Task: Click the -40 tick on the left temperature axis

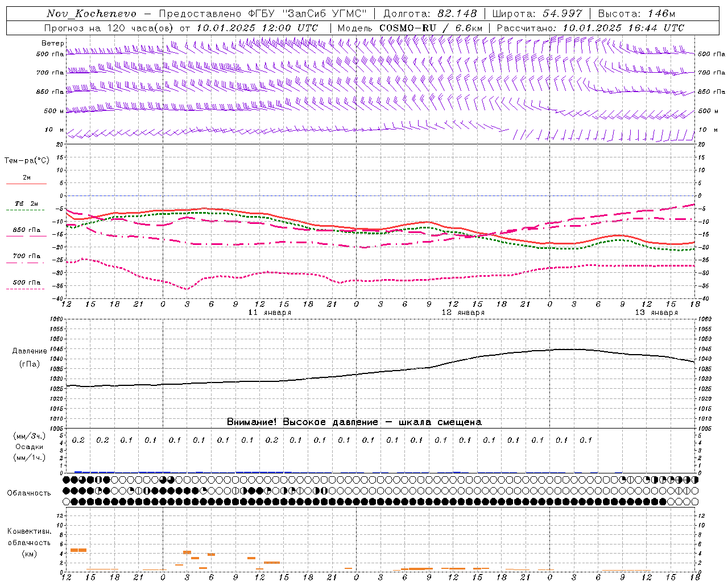Action: [x=59, y=298]
